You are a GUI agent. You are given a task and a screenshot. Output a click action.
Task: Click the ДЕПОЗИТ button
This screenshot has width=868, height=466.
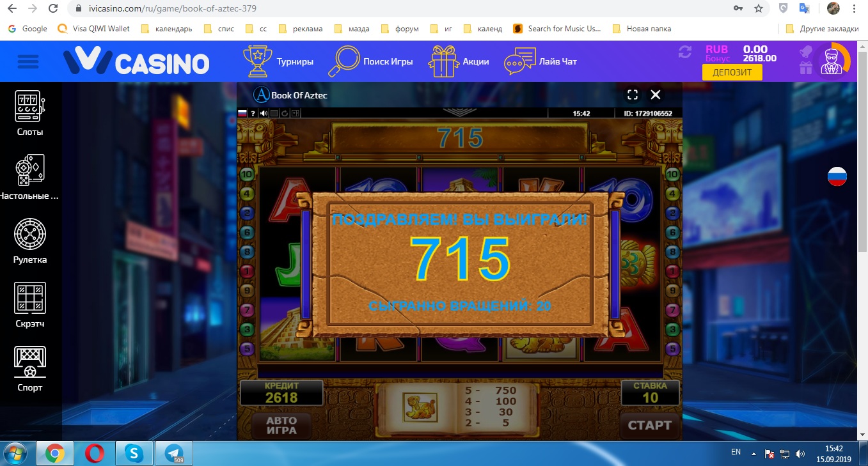click(732, 72)
